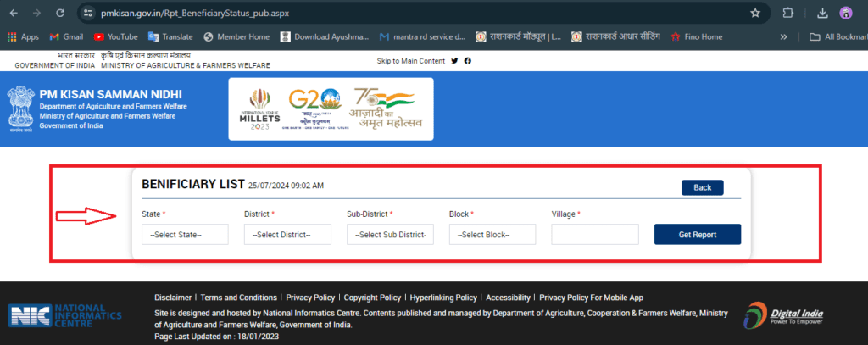The image size is (868, 345).
Task: Open the Fino Home bookmark
Action: [x=697, y=36]
